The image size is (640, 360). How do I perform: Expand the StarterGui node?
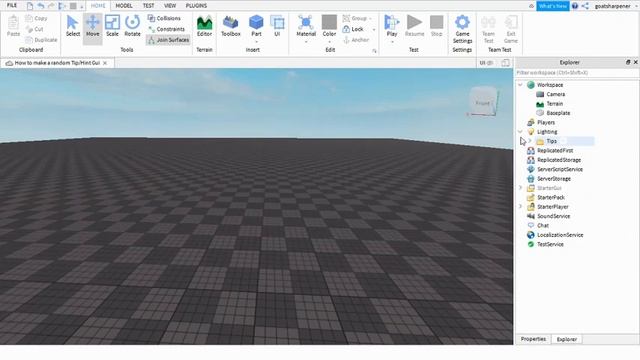[x=520, y=188]
